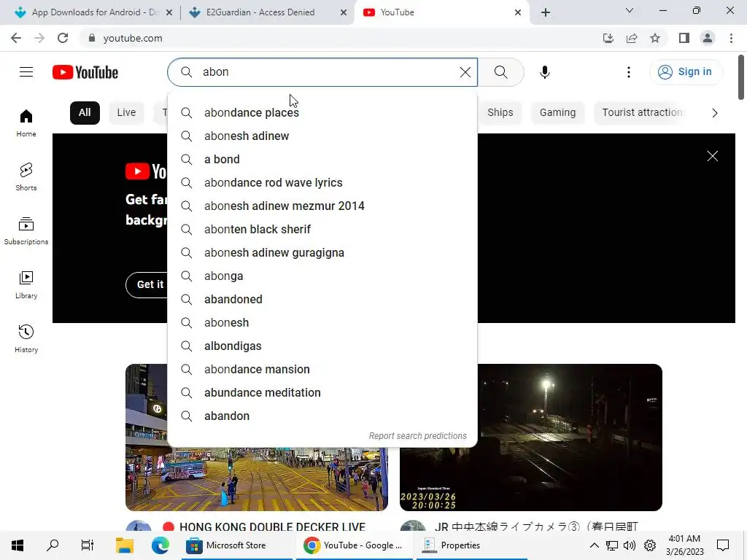Click Report search predictions link
747x560 pixels.
pyautogui.click(x=418, y=436)
